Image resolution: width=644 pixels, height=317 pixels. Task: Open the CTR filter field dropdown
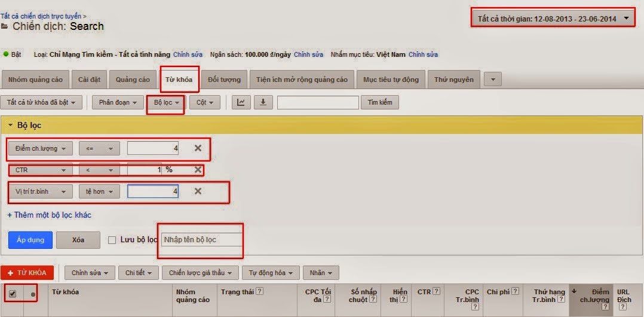pos(40,170)
